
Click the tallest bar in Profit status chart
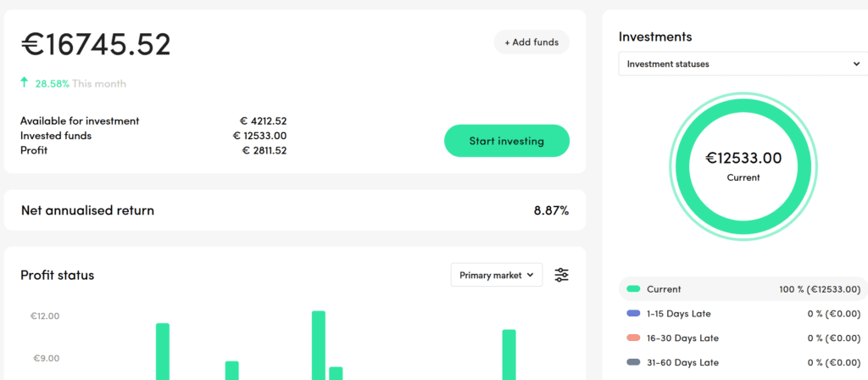[x=319, y=345]
